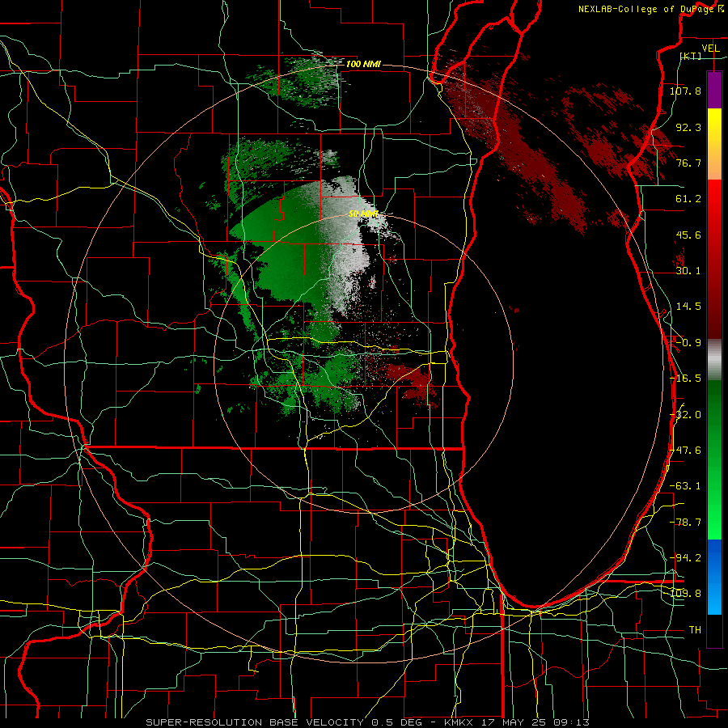Click the 92.3 value on the velocity scale
This screenshot has width=728, height=728.
click(688, 127)
